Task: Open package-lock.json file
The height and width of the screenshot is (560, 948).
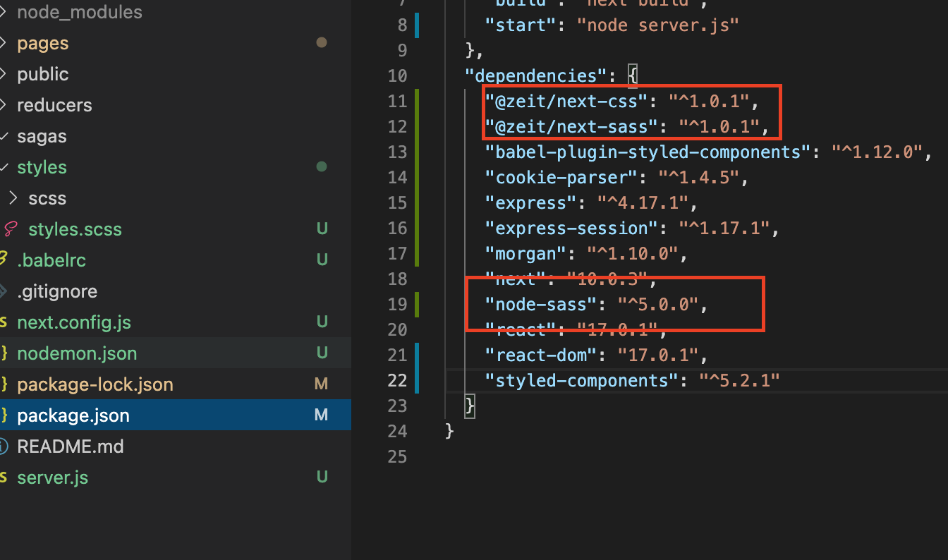Action: 176,384
